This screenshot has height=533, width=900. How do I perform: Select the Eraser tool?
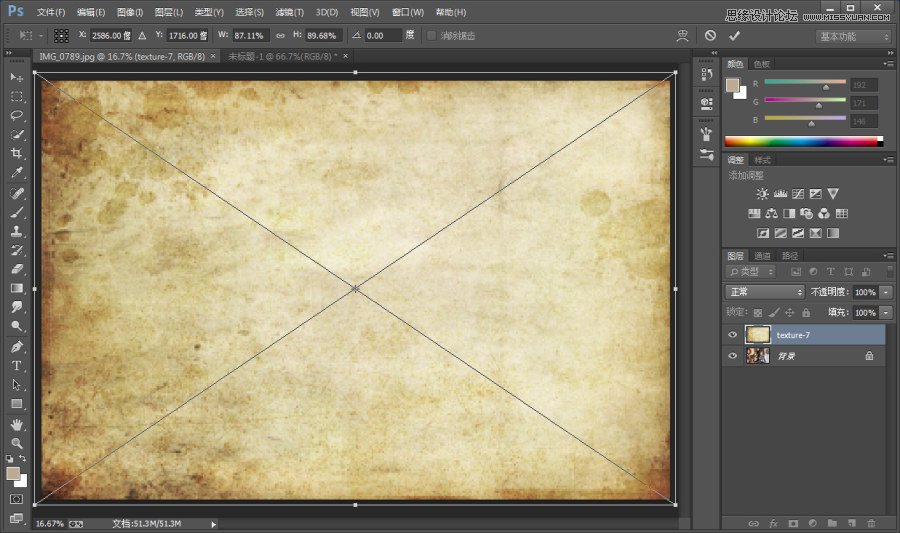pos(16,269)
